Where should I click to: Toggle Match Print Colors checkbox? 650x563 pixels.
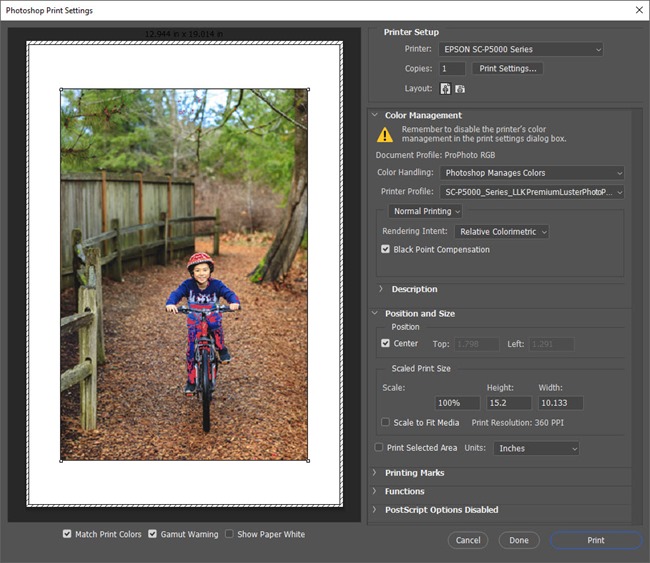click(67, 534)
